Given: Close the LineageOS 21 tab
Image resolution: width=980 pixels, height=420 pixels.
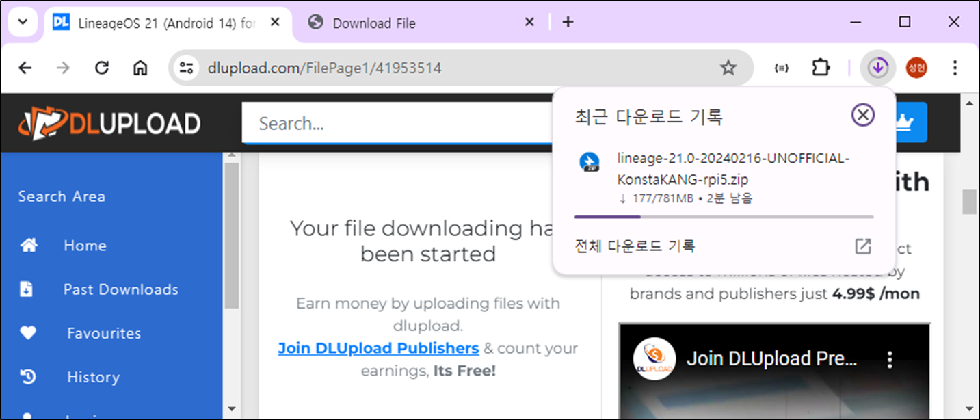Looking at the screenshot, I should (275, 22).
